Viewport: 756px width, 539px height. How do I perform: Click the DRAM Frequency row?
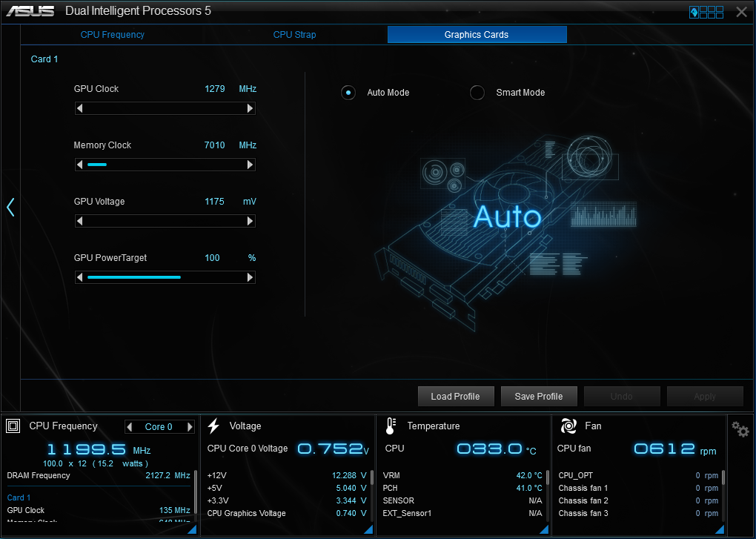(x=99, y=475)
